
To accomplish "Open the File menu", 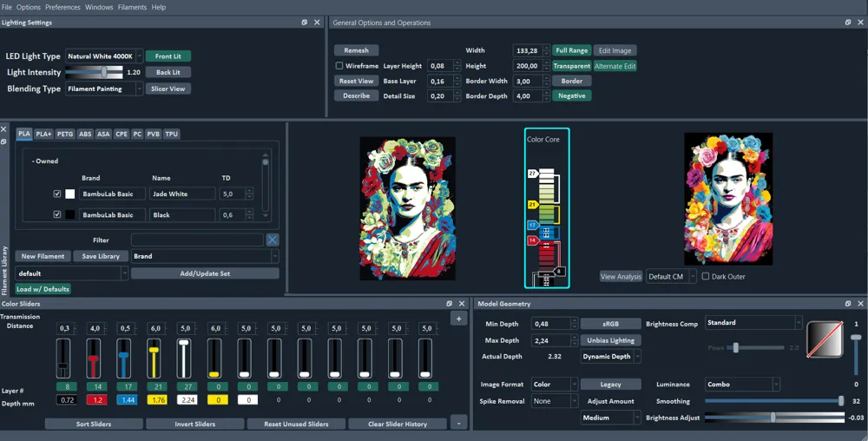I will [x=7, y=7].
